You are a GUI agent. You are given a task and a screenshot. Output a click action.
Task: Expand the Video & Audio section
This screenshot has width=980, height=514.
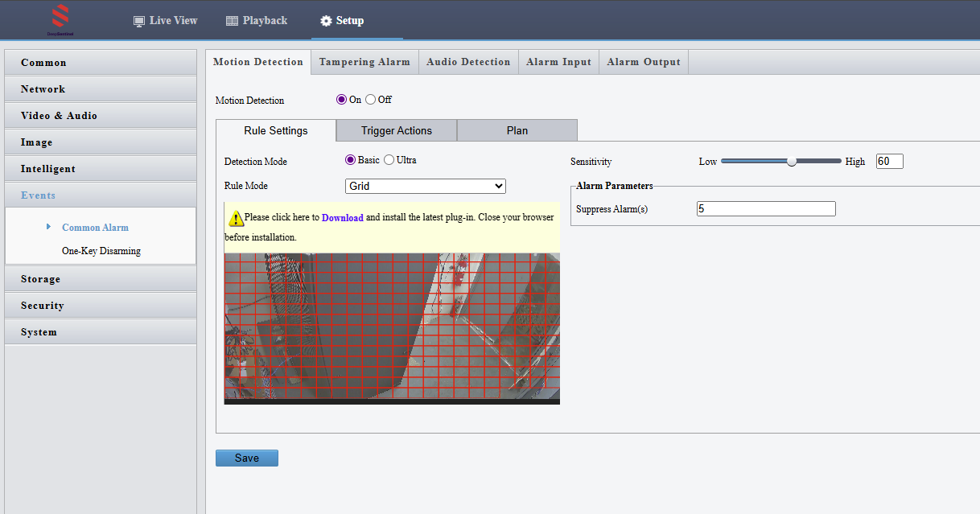click(101, 116)
